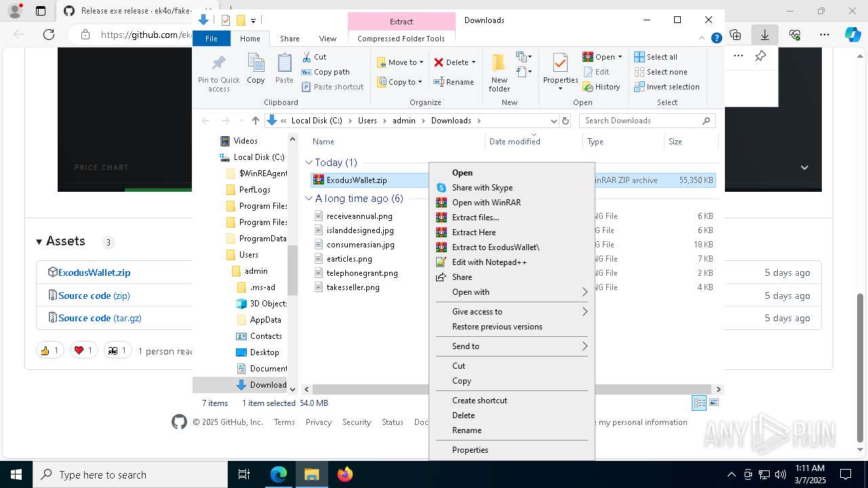Open Task View on the taskbar
This screenshot has height=488, width=868.
[x=244, y=474]
